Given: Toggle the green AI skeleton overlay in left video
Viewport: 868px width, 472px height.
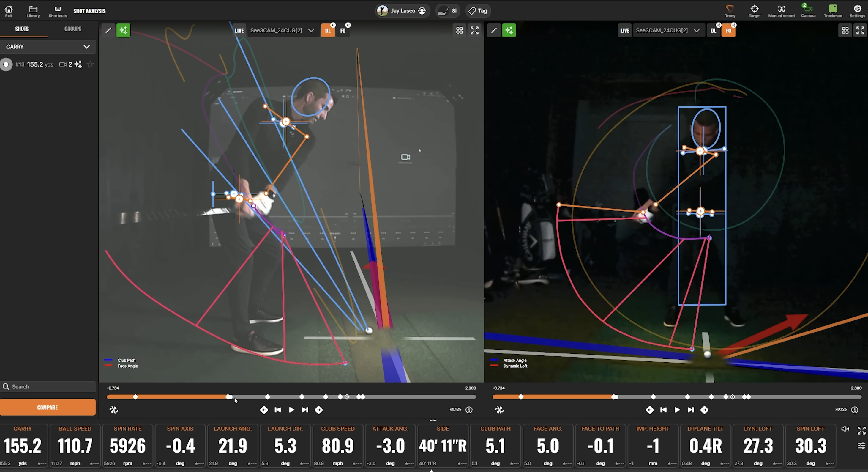Looking at the screenshot, I should 123,30.
